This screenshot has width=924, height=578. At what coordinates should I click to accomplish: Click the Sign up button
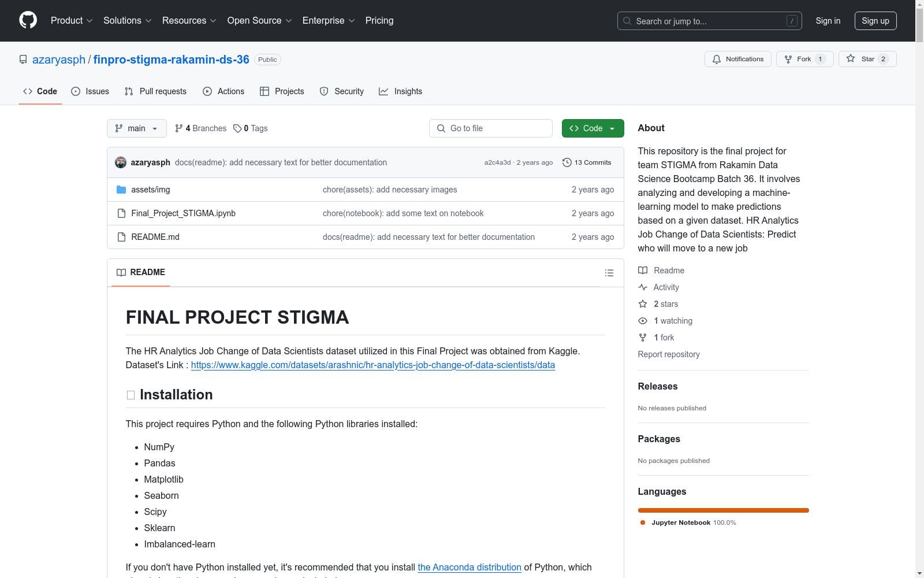[875, 21]
